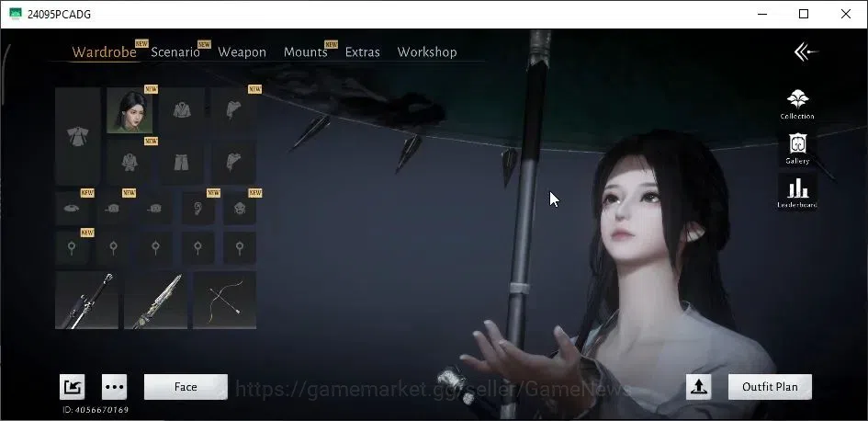Choose the pants slot
Image resolution: width=868 pixels, height=421 pixels.
coord(182,162)
